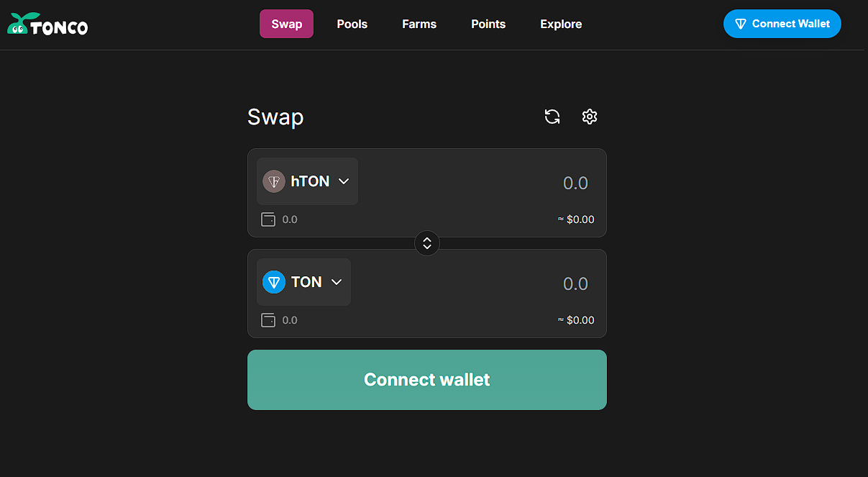Click the blue Connect Wallet header button
Screen dimensions: 868x477
(782, 24)
